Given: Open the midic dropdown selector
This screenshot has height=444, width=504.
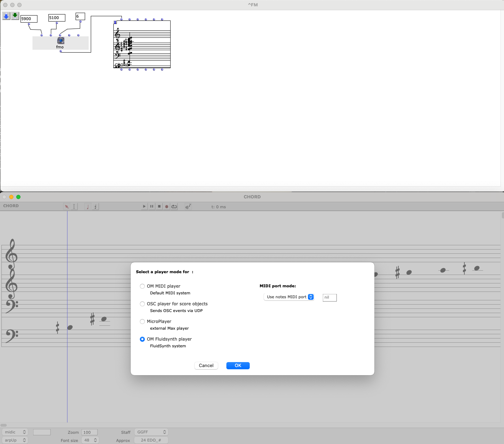Looking at the screenshot, I should (x=15, y=432).
